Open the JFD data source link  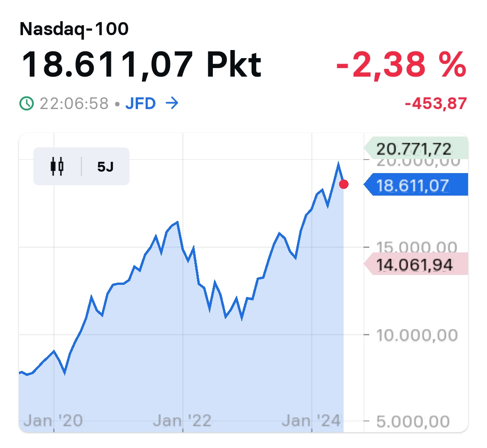pyautogui.click(x=140, y=104)
